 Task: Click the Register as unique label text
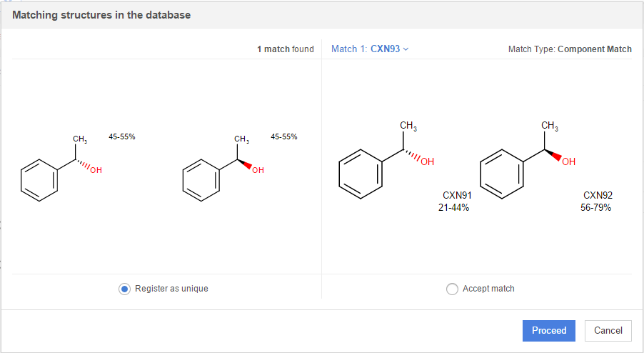(x=171, y=289)
